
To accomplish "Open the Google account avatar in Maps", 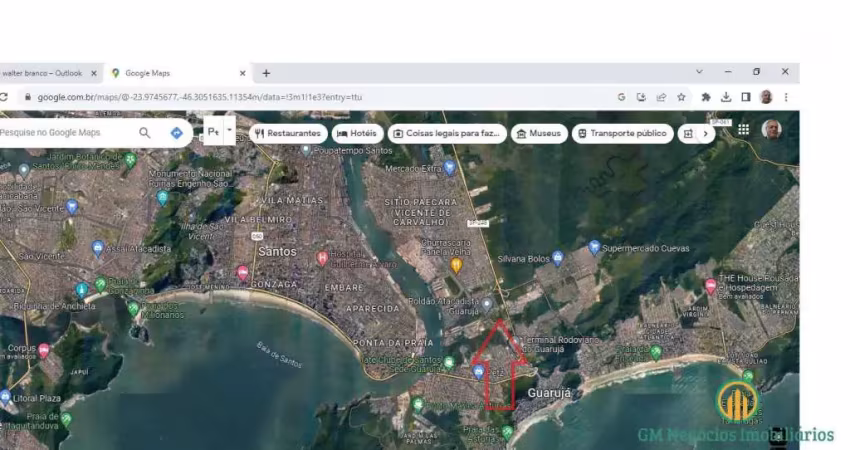I will pyautogui.click(x=771, y=130).
